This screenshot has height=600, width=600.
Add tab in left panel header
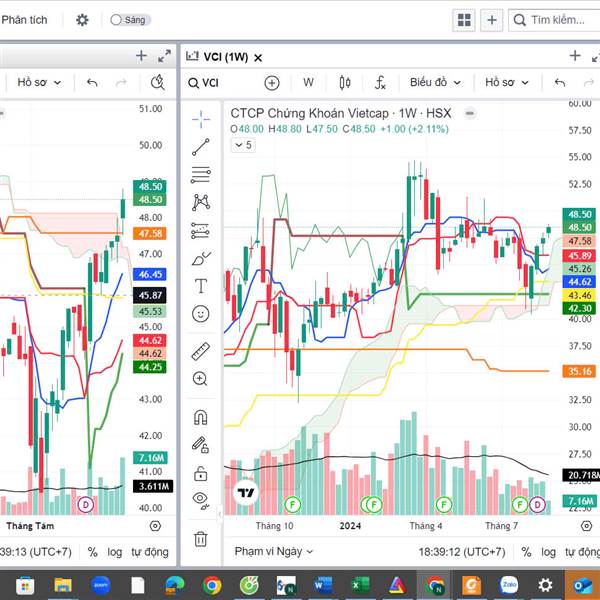coord(141,56)
